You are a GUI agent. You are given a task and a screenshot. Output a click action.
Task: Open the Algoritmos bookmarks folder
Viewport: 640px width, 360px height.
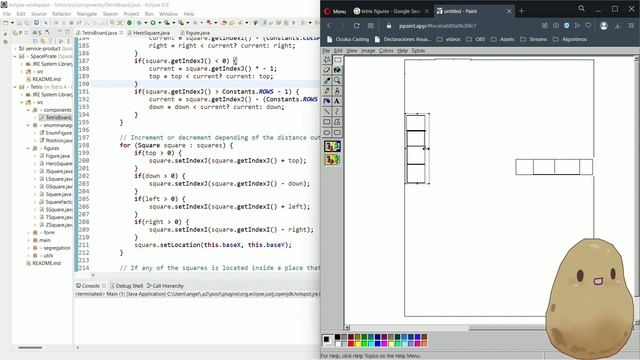(570, 39)
